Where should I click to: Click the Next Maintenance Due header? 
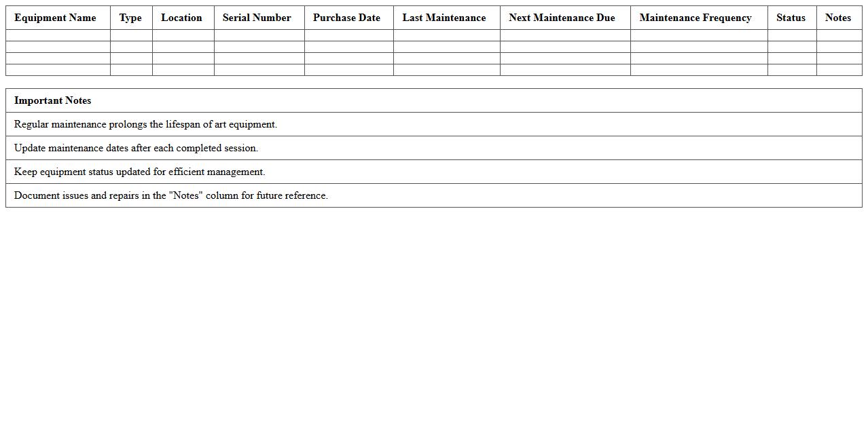[562, 18]
